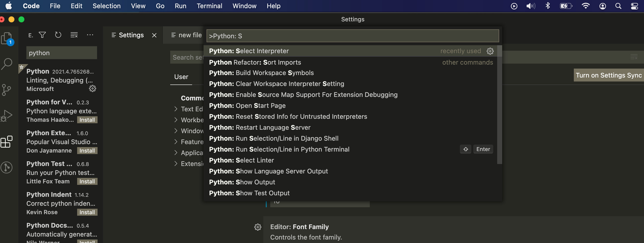This screenshot has height=243, width=644.
Task: Clear settings search filter icon
Action: tap(634, 57)
